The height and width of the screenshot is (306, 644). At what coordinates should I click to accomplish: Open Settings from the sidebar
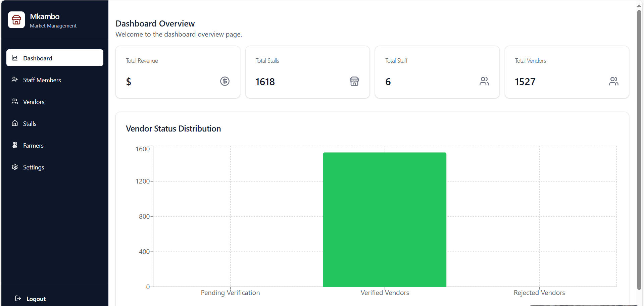(34, 167)
